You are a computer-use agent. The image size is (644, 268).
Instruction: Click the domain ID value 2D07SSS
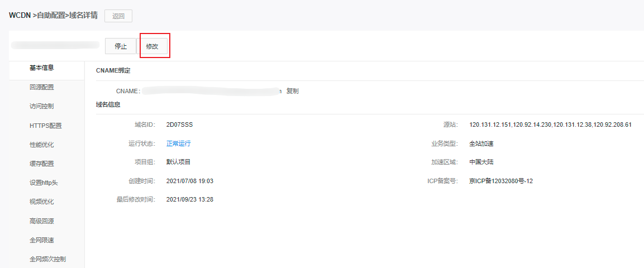pos(179,125)
